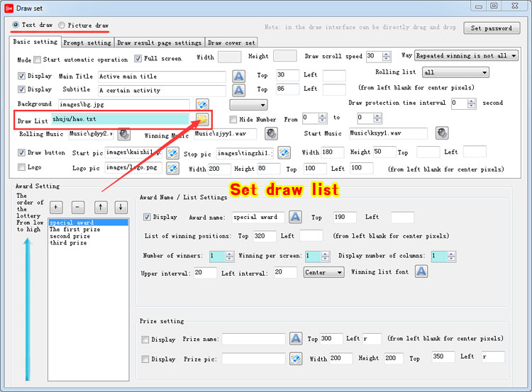Image resolution: width=532 pixels, height=392 pixels.
Task: Enable Start automatic operation checkbox
Action: [38, 60]
